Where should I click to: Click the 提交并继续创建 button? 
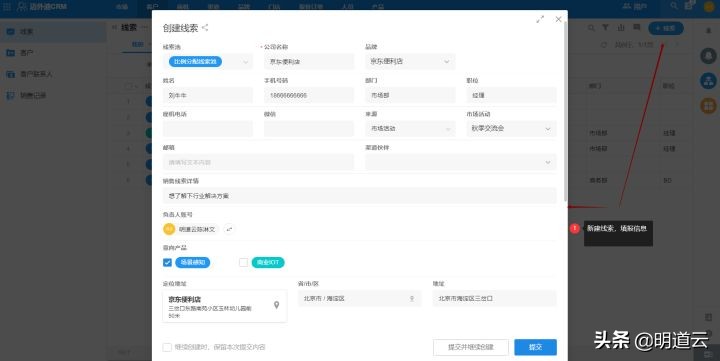471,347
